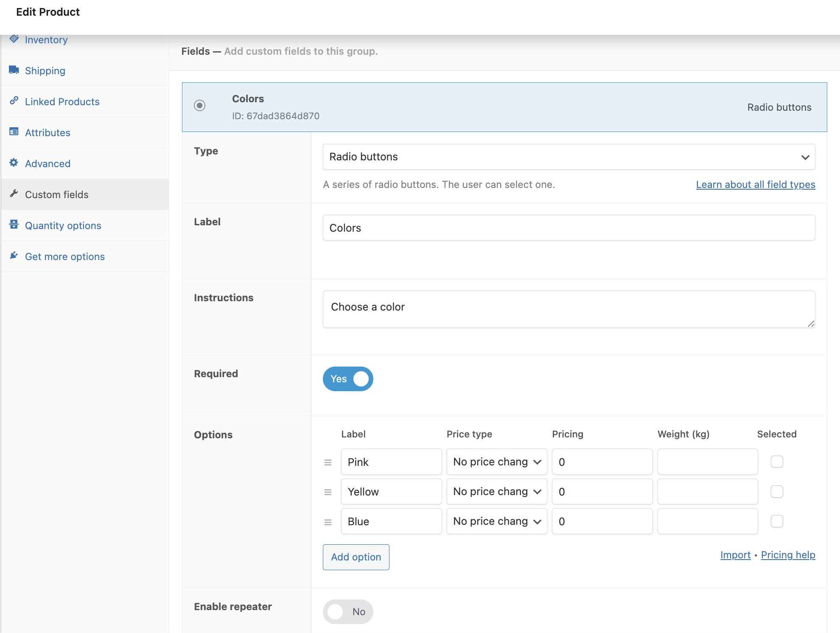Click the Quantity options icon
This screenshot has height=633, width=840.
tap(14, 225)
